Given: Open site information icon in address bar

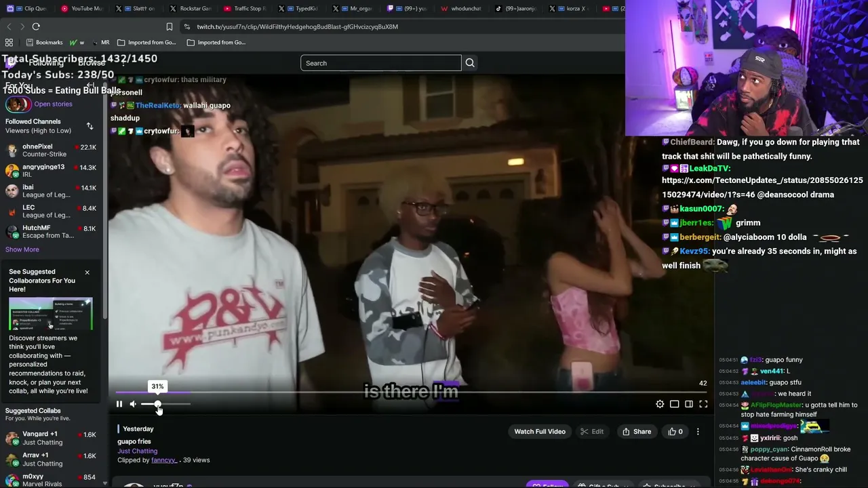Looking at the screenshot, I should 187,26.
